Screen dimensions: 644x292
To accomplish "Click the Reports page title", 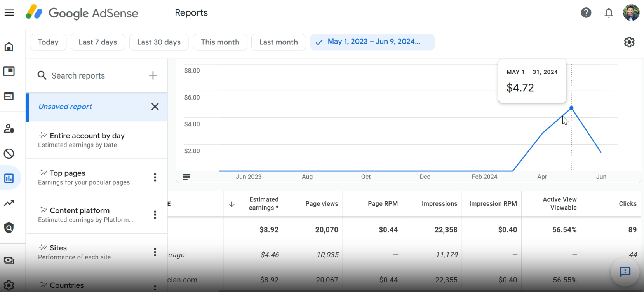I will click(191, 13).
